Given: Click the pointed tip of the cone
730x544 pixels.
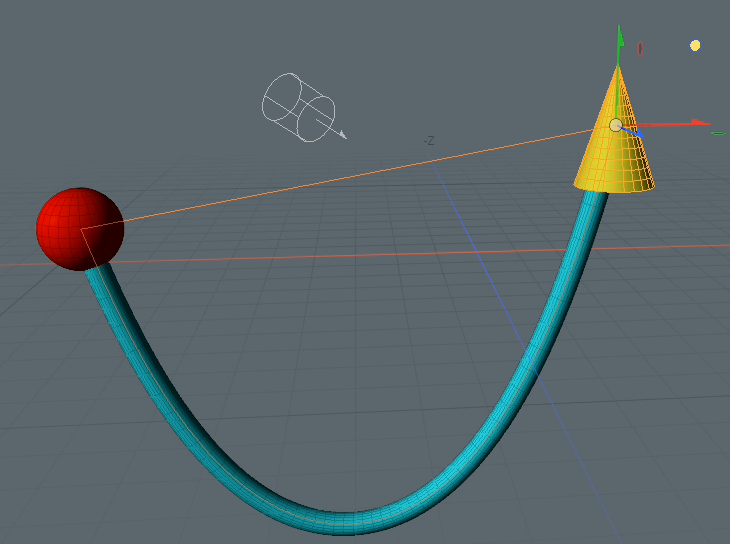Looking at the screenshot, I should pos(617,68).
